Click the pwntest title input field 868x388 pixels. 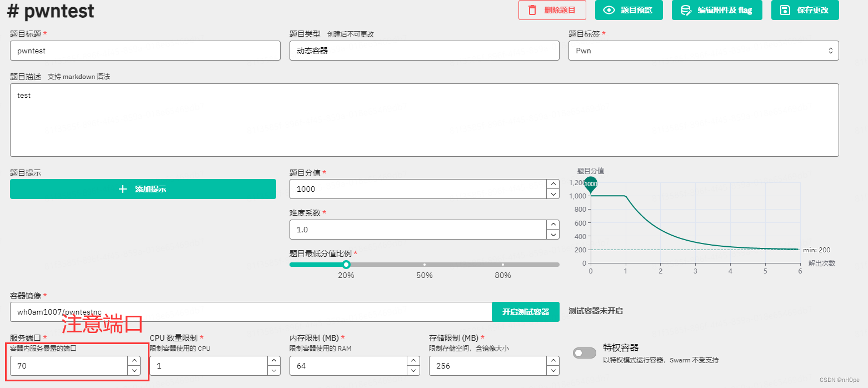pyautogui.click(x=144, y=51)
